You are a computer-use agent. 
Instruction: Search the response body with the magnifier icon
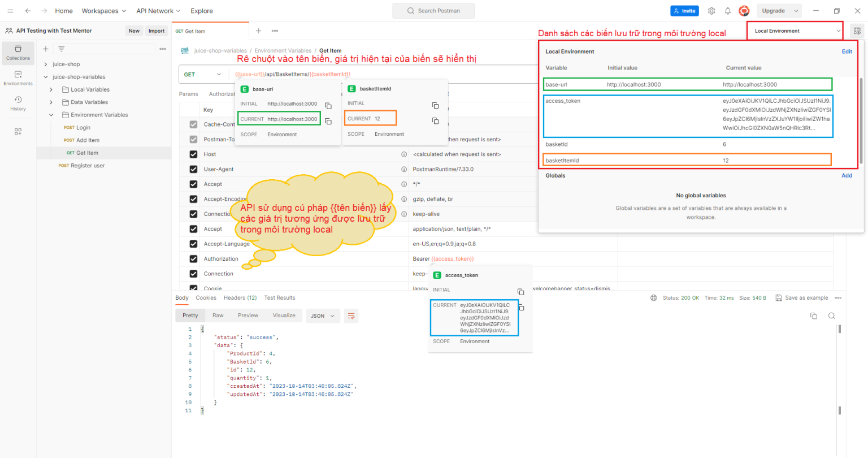[831, 316]
